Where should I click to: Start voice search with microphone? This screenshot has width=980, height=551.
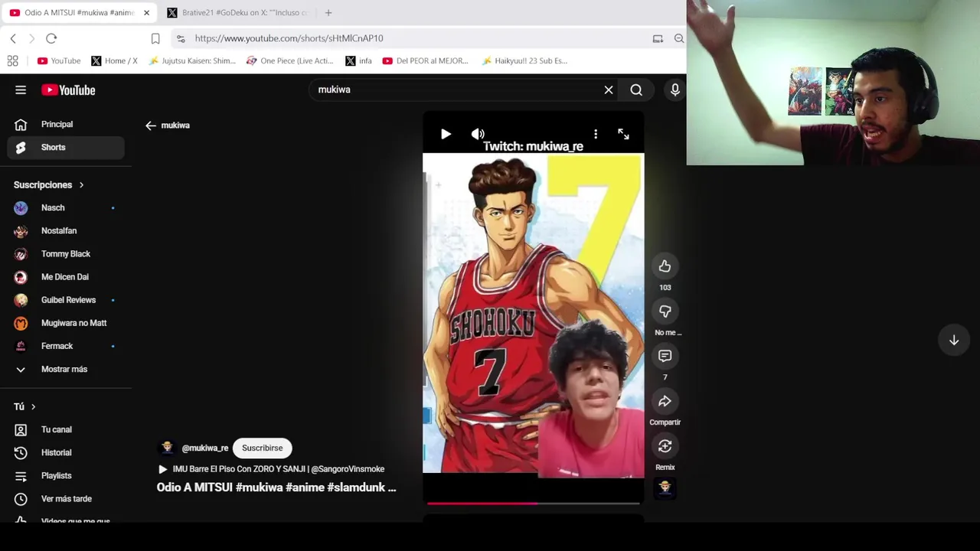tap(675, 90)
